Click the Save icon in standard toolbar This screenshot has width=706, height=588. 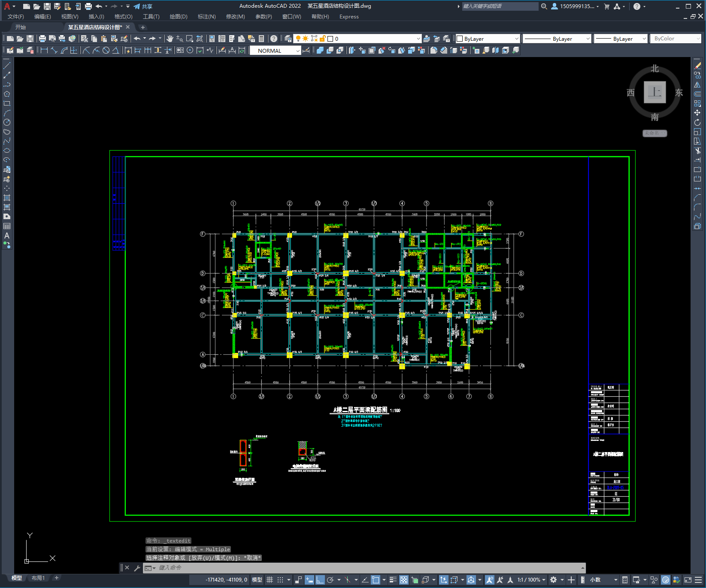point(30,39)
